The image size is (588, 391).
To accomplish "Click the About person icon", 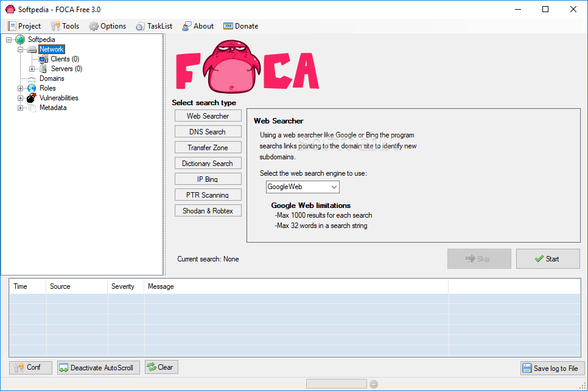I will [x=187, y=26].
